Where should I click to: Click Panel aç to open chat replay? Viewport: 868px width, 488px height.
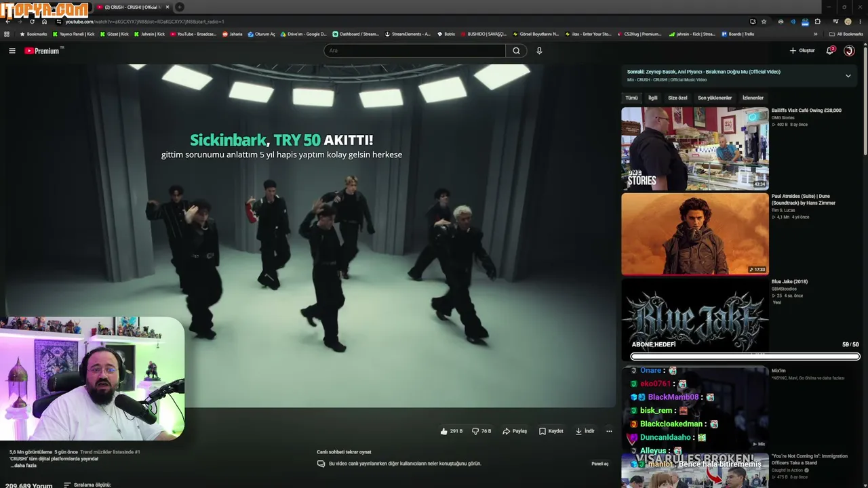point(600,464)
